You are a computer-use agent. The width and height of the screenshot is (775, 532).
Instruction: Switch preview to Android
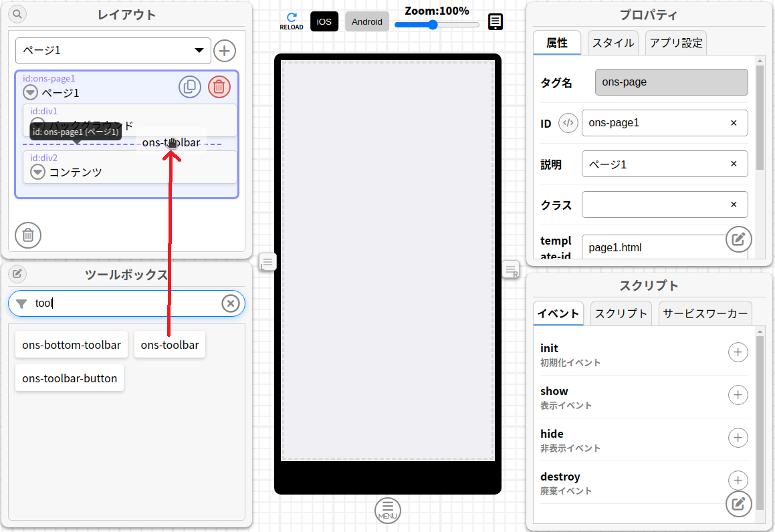tap(366, 21)
